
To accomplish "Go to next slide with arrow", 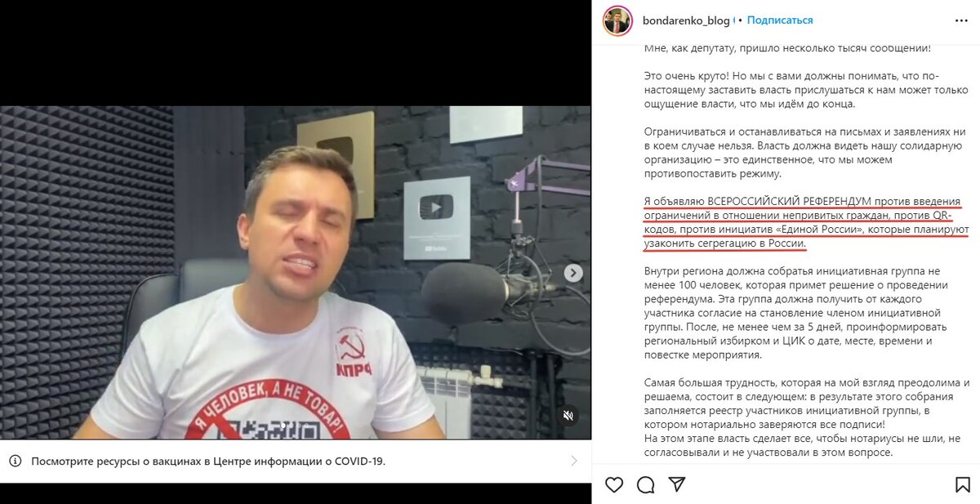I will (x=574, y=274).
